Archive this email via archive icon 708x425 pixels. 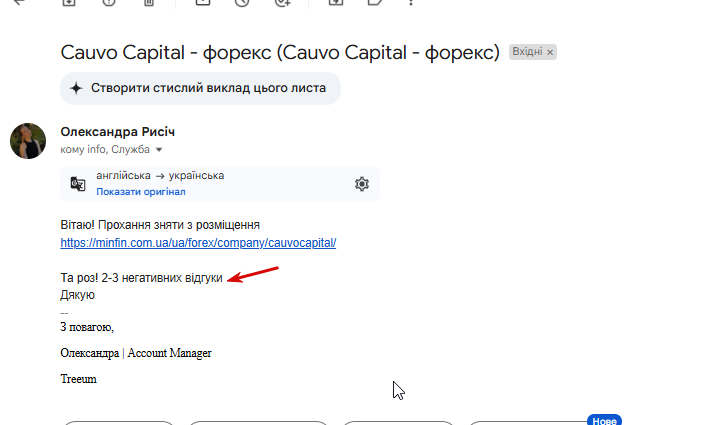[x=69, y=2]
